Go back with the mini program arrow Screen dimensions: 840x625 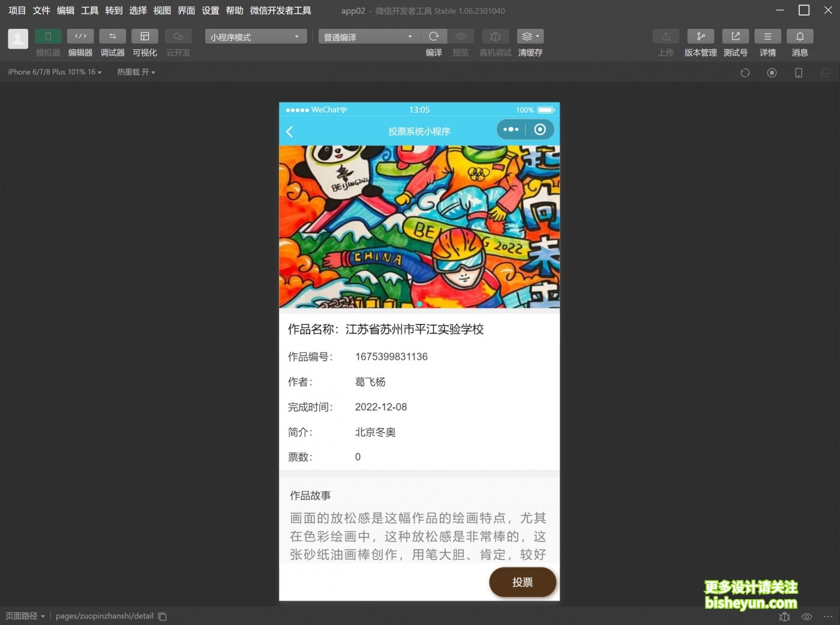pos(290,131)
